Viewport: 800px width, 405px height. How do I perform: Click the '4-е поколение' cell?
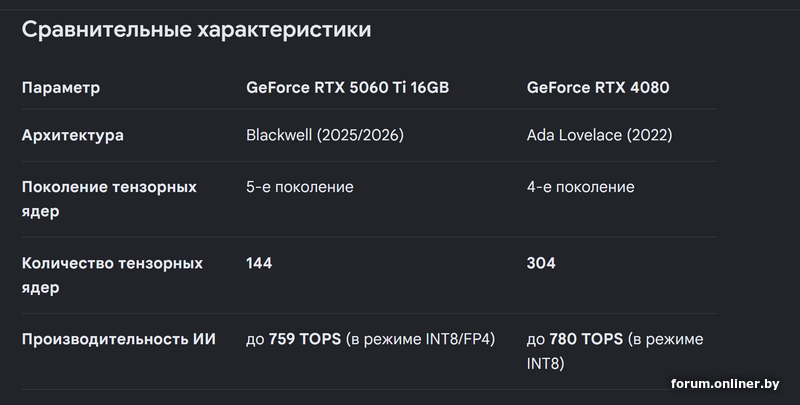581,187
